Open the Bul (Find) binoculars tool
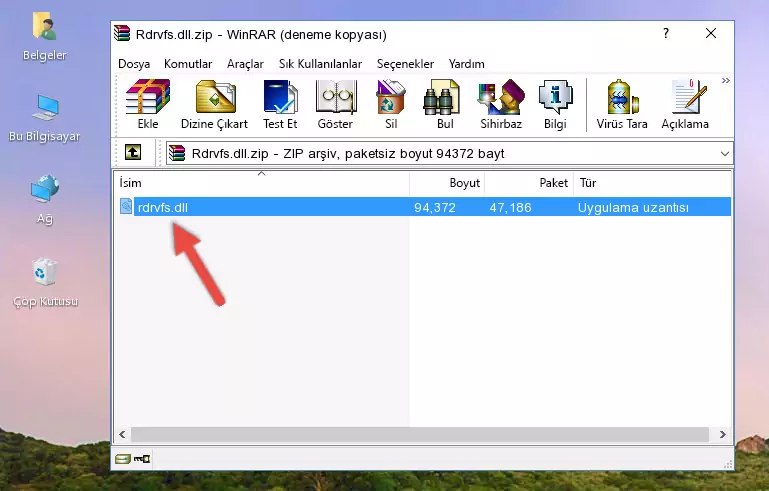769x491 pixels. pos(445,104)
